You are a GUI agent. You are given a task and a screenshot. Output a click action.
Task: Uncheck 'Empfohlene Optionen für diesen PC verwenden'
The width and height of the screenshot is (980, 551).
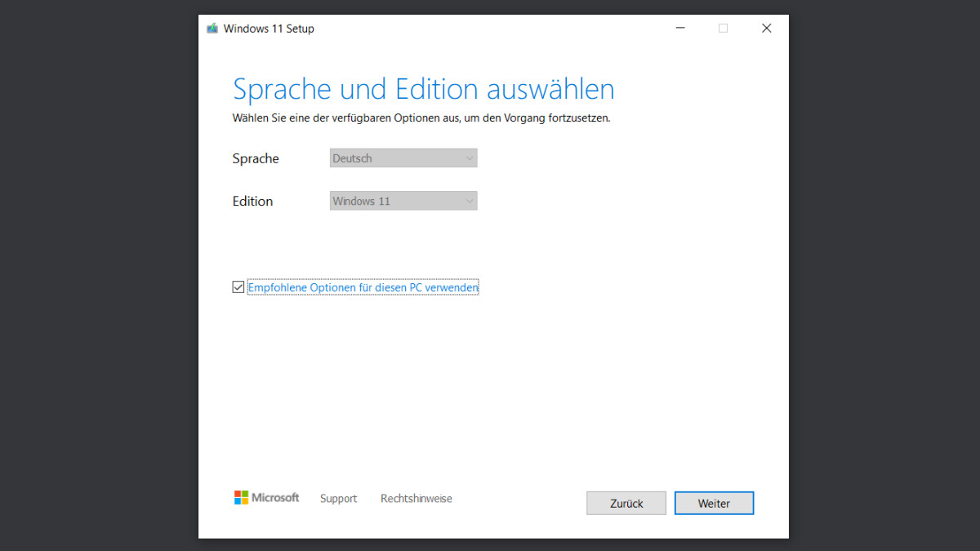point(238,287)
